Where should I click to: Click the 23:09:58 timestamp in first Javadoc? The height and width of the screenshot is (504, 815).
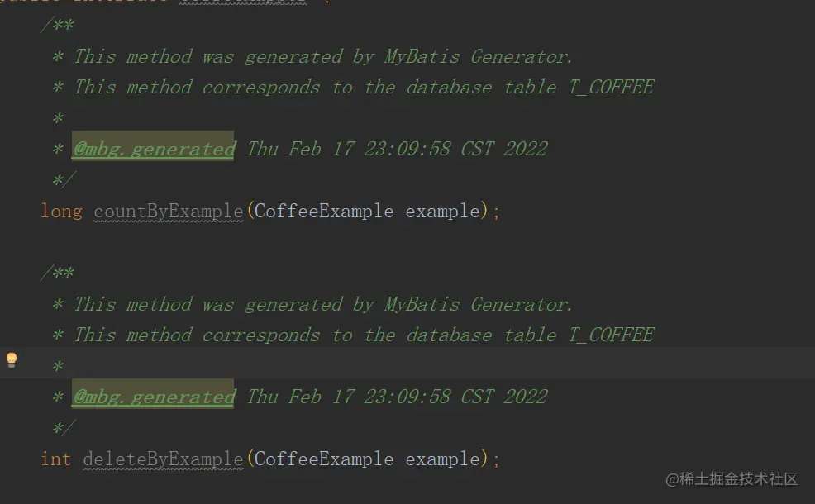[407, 149]
